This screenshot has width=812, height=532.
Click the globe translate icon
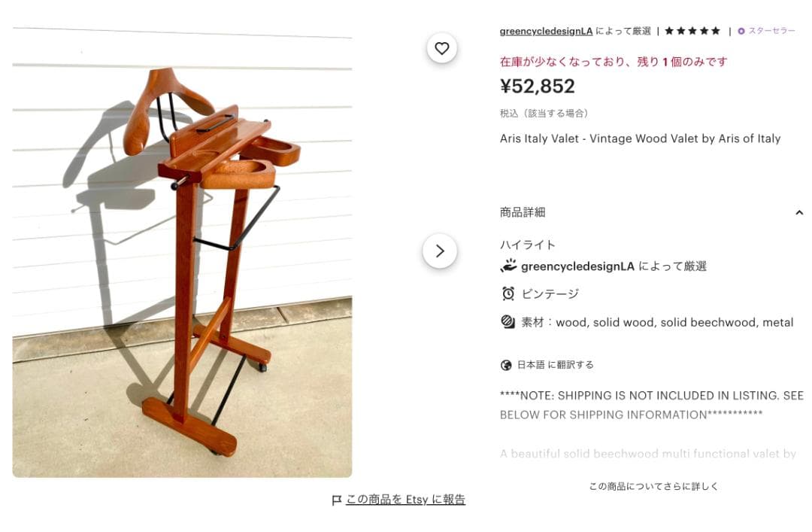coord(506,365)
